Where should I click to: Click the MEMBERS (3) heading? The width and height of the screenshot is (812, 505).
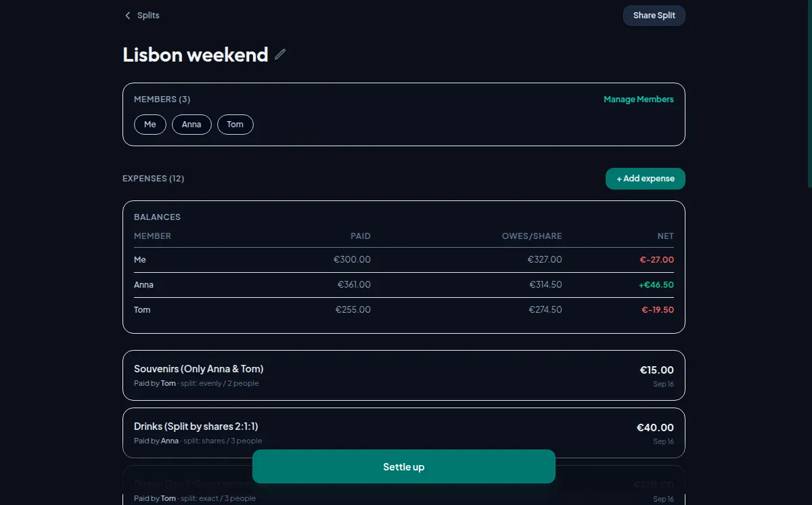tap(162, 100)
